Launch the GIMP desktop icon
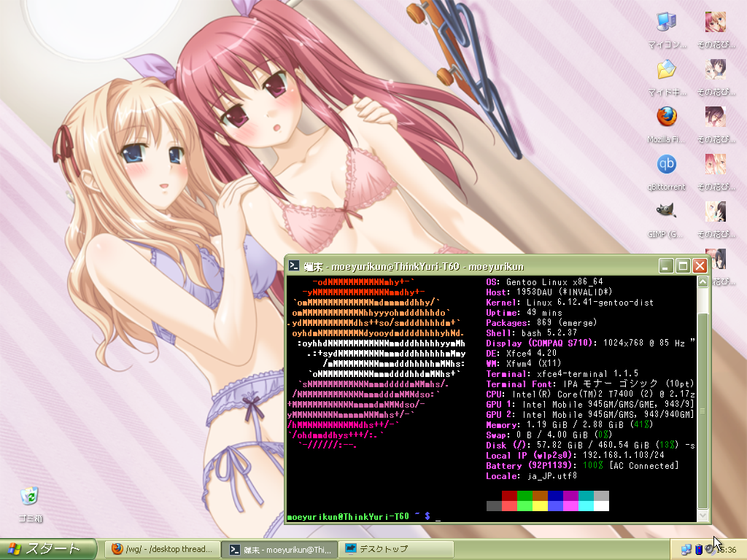 [x=667, y=211]
